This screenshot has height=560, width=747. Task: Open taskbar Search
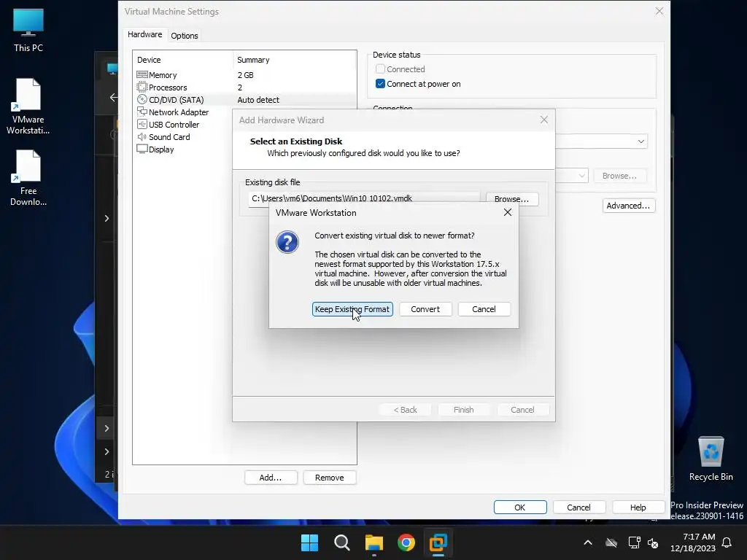(x=342, y=542)
